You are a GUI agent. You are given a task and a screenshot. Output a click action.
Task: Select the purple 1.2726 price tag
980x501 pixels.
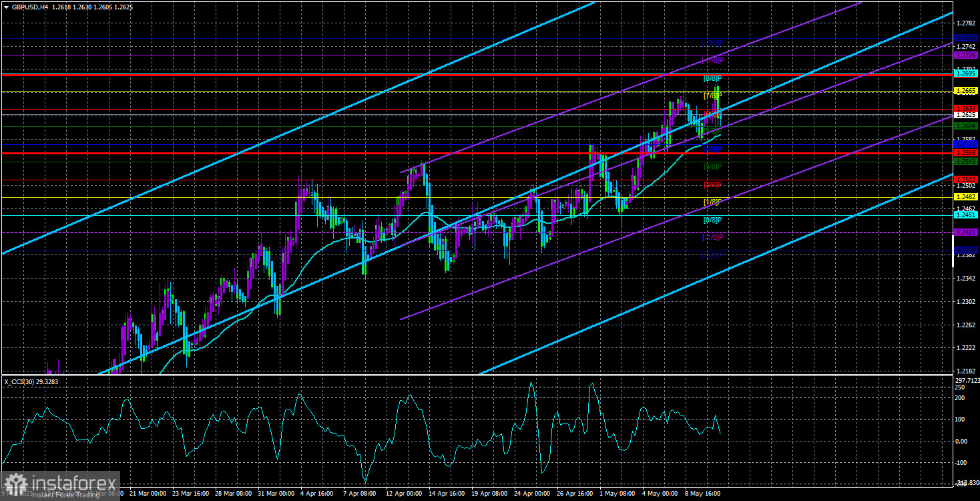(967, 55)
